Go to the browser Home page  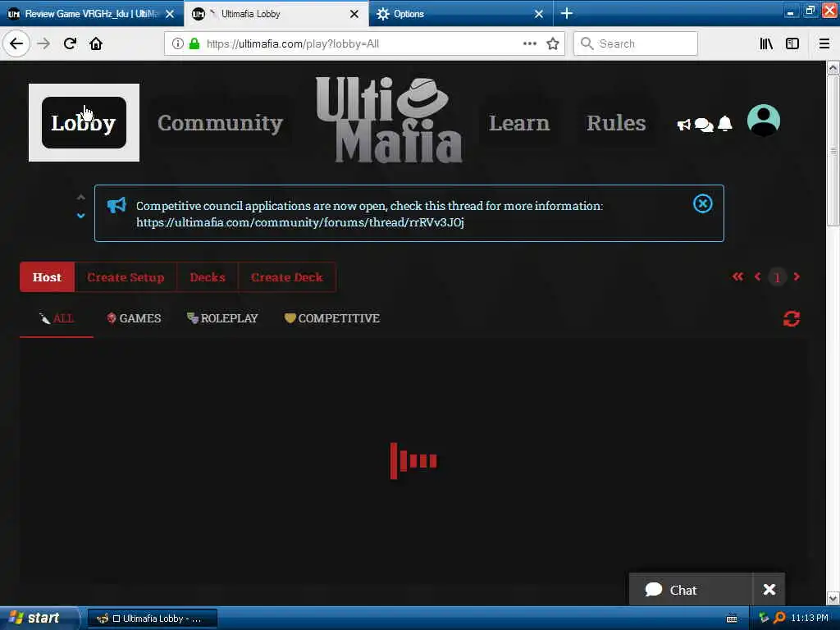(96, 43)
